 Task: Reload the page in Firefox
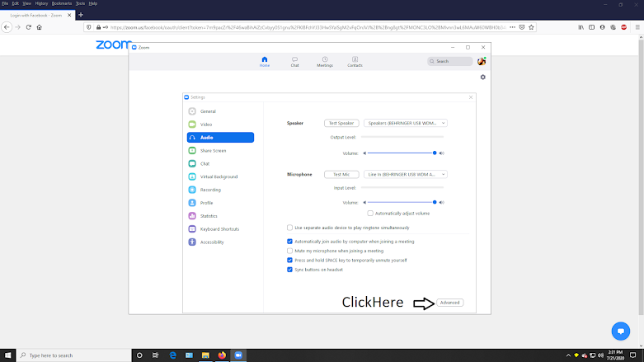[28, 27]
